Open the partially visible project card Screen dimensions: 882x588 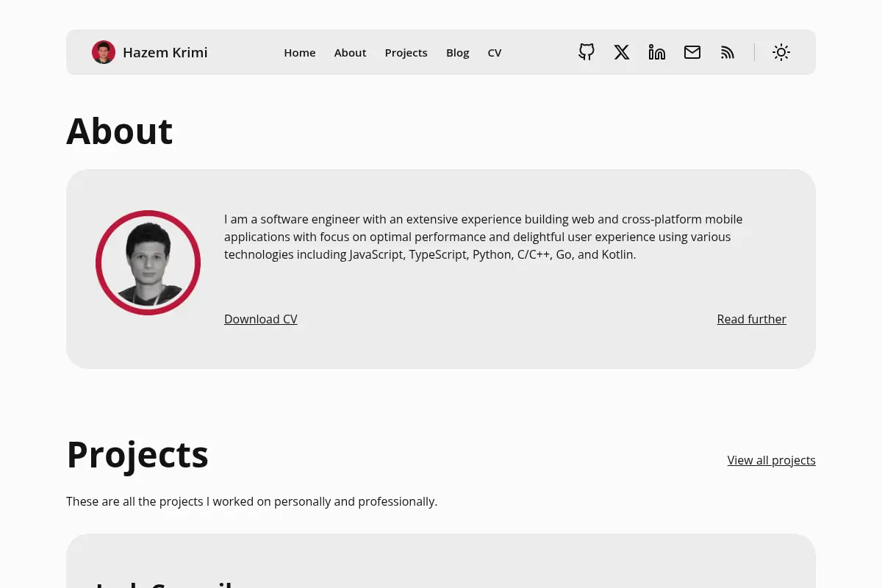[x=441, y=561]
